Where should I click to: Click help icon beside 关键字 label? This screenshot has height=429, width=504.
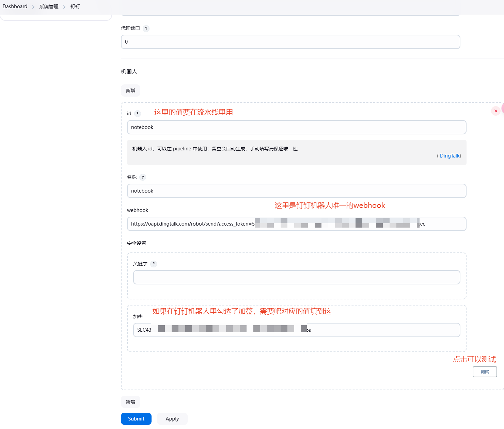point(154,264)
